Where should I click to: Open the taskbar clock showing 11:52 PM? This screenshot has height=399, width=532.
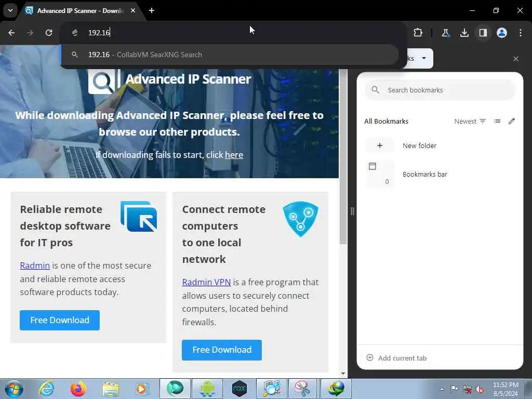[506, 389]
